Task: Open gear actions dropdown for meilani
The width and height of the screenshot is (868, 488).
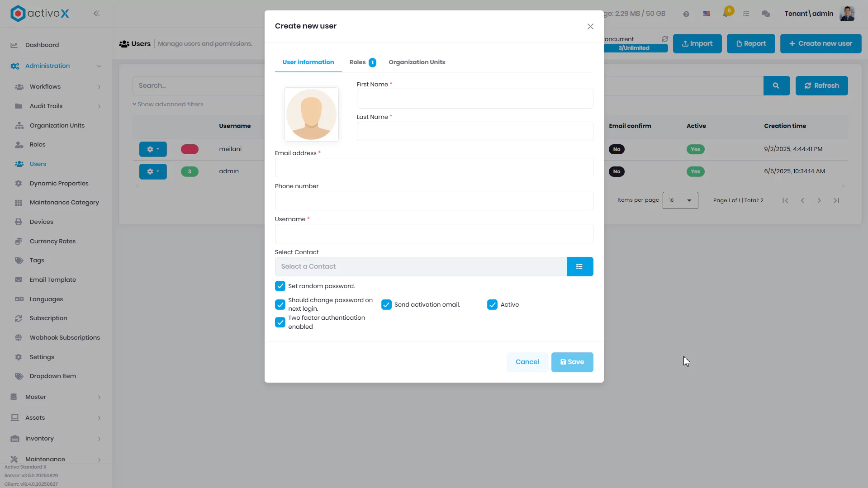Action: click(x=153, y=149)
